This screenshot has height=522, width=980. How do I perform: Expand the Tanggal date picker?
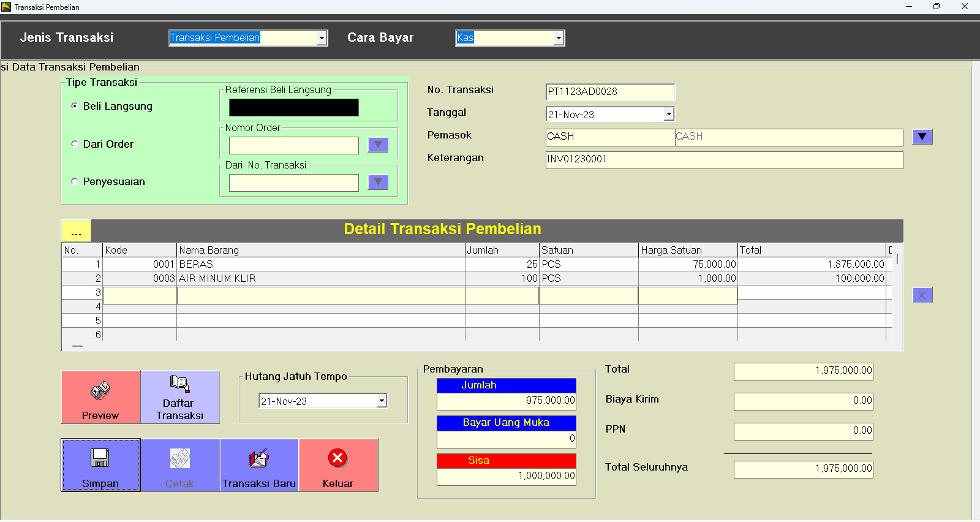(669, 114)
